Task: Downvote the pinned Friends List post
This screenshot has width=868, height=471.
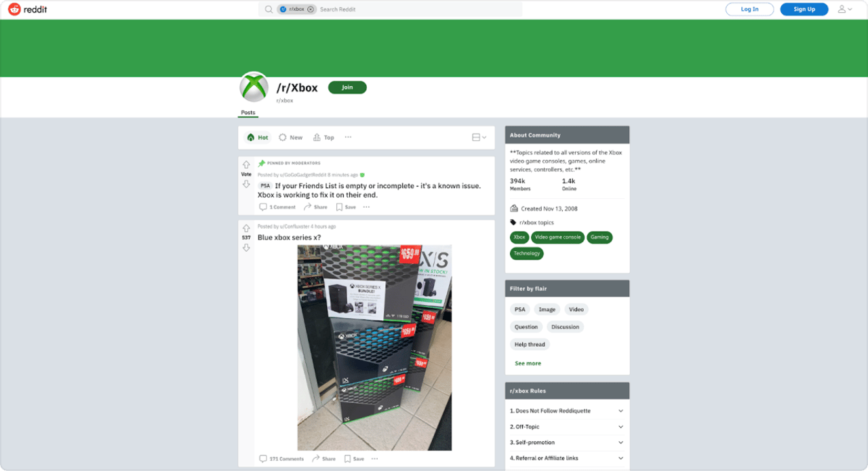Action: (x=246, y=183)
